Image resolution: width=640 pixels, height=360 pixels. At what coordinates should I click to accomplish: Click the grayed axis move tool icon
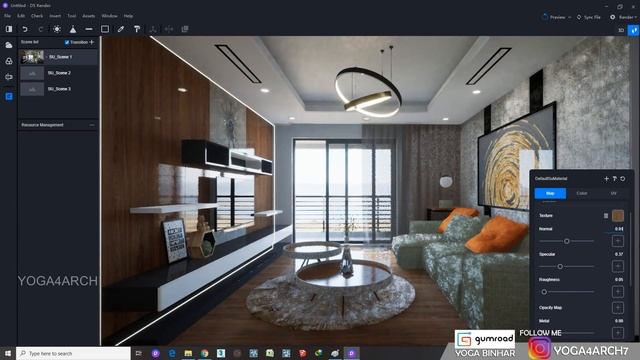(153, 29)
